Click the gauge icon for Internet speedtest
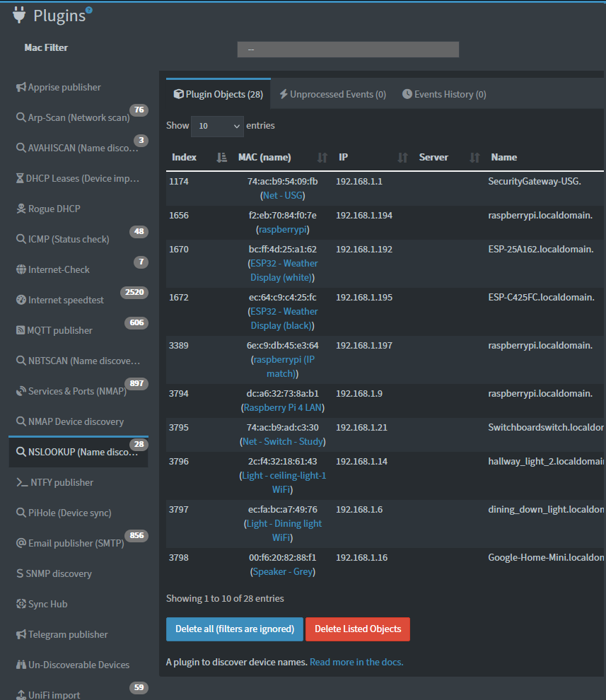606x700 pixels. [x=21, y=300]
